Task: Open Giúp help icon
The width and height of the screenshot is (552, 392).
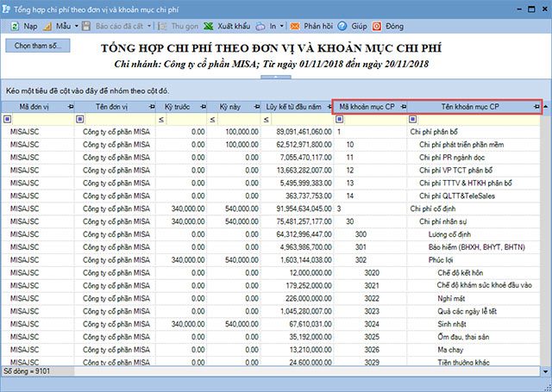Action: click(342, 26)
